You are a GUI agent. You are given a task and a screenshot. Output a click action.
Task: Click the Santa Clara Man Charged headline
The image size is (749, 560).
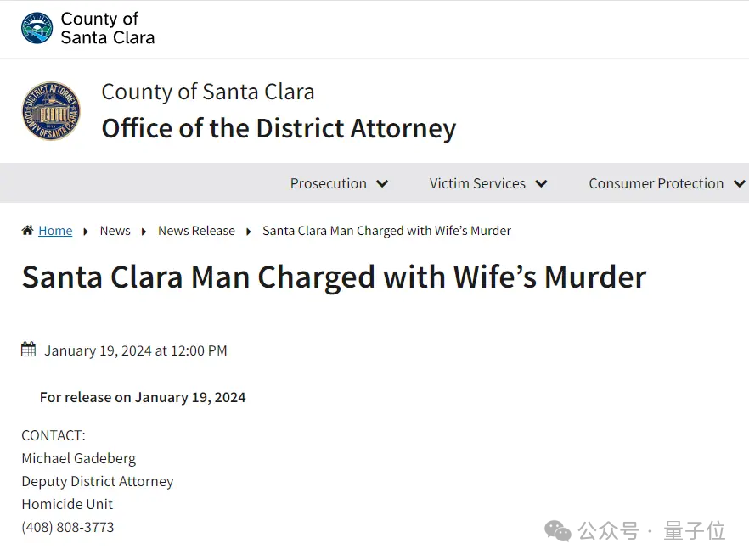334,277
